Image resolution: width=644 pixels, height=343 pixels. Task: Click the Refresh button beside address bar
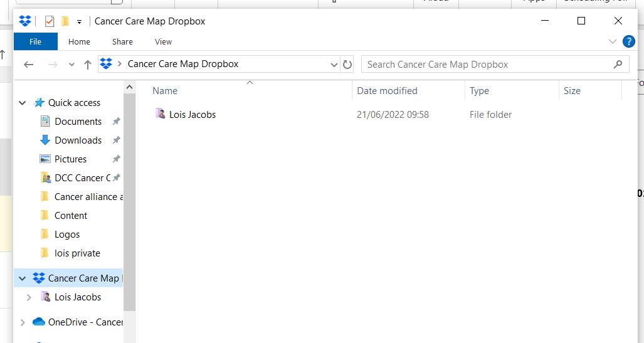[x=347, y=64]
